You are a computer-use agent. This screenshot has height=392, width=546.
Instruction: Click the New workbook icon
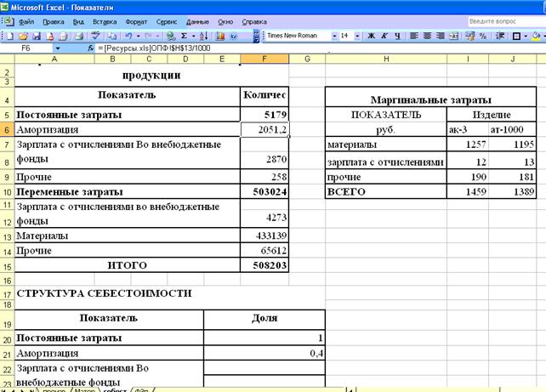tap(9, 36)
